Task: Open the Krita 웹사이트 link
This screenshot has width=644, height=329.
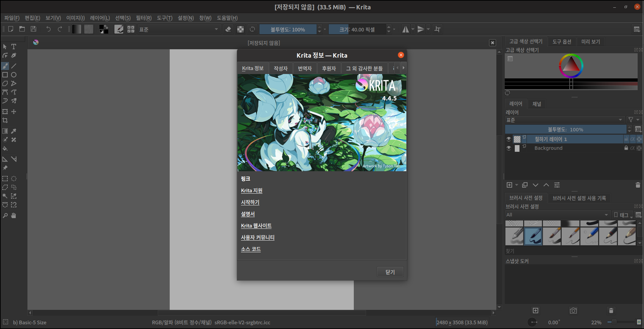Action: pyautogui.click(x=256, y=226)
